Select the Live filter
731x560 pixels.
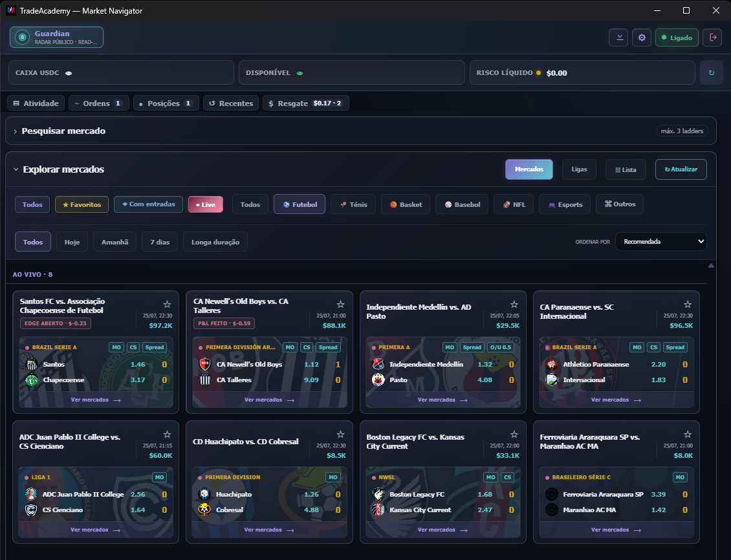[206, 204]
